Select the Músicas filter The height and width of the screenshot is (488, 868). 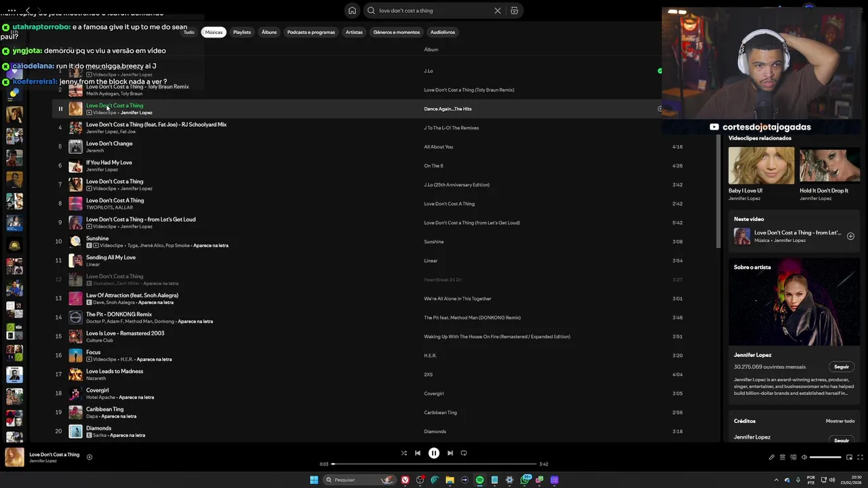pyautogui.click(x=214, y=32)
